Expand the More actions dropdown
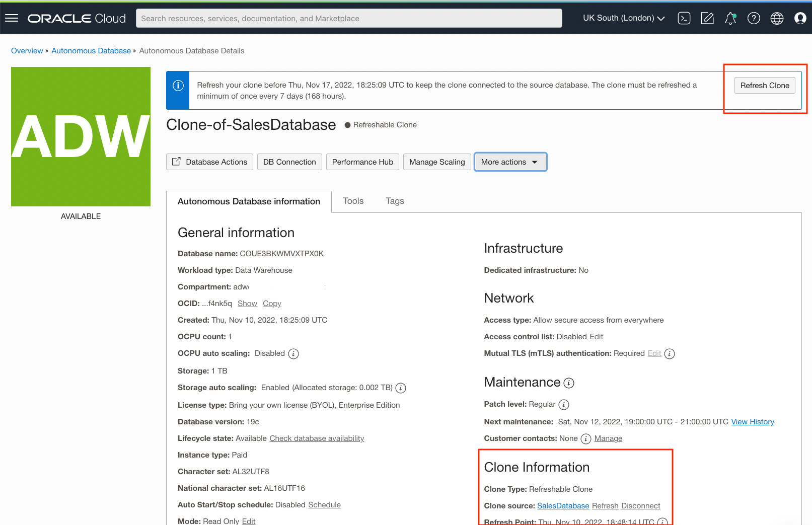The image size is (812, 525). click(x=510, y=162)
